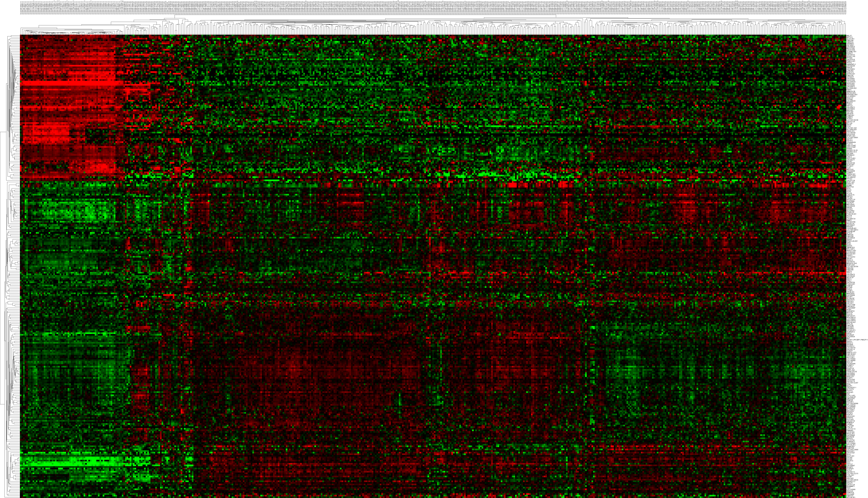Click the GATA3-AS1 row label
868x498 pixels.
(851, 83)
